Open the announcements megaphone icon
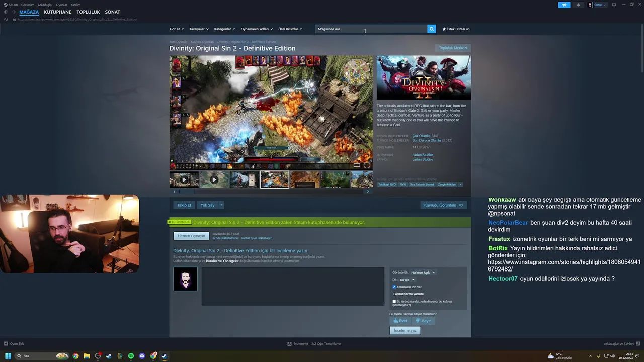 (x=564, y=5)
